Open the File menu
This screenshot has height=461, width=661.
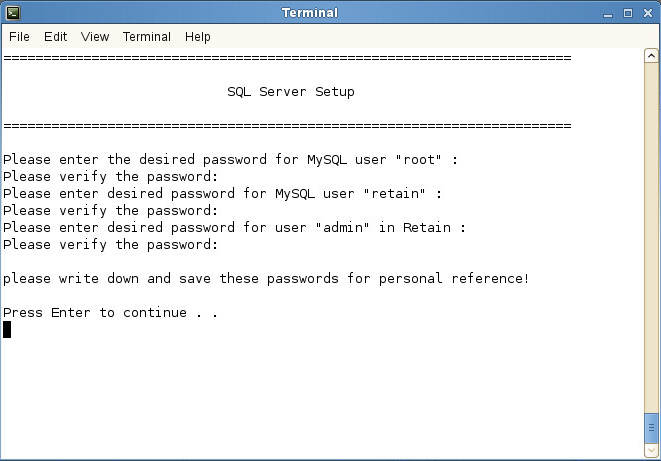19,37
